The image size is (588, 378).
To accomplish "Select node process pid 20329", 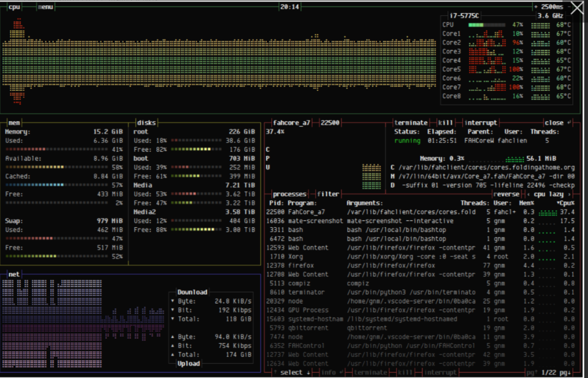I will pos(420,301).
